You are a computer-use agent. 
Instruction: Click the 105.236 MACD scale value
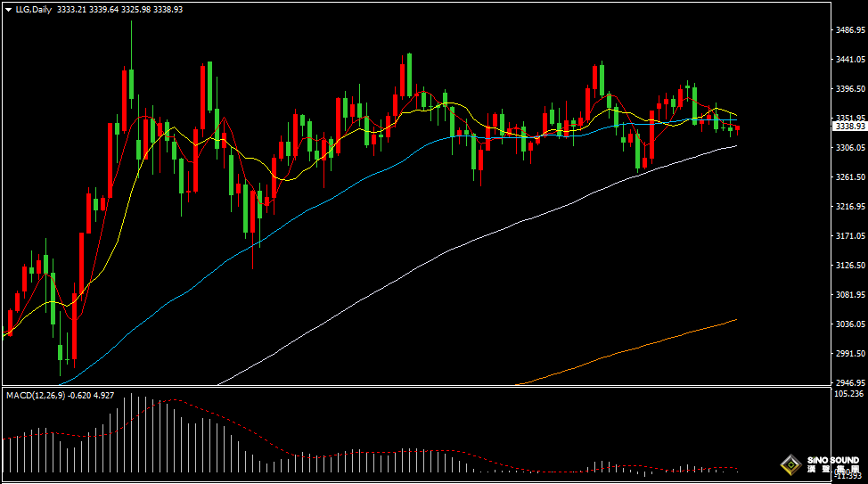tap(848, 394)
